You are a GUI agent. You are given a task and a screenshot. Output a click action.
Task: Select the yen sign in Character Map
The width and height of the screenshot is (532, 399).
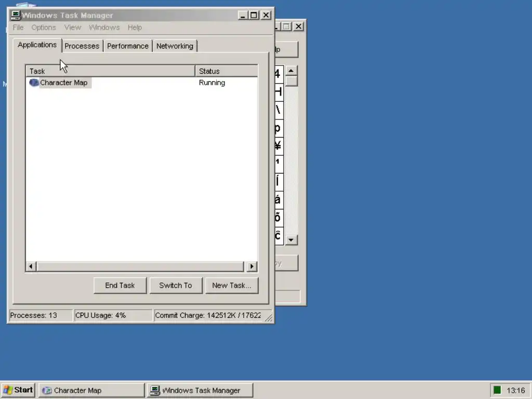click(278, 146)
